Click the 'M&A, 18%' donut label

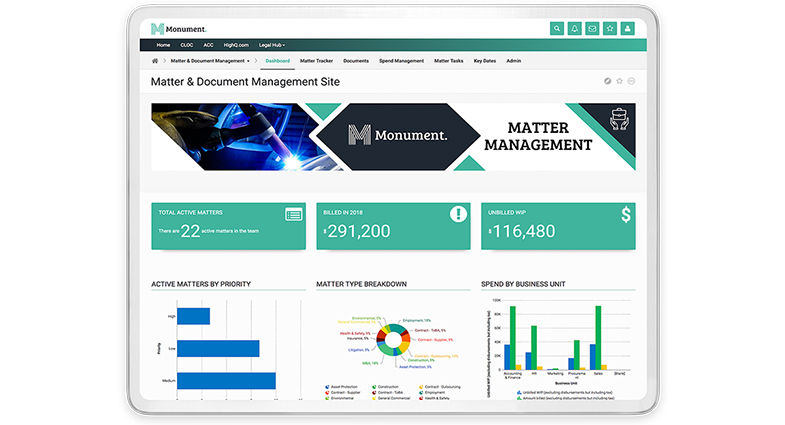tap(370, 363)
